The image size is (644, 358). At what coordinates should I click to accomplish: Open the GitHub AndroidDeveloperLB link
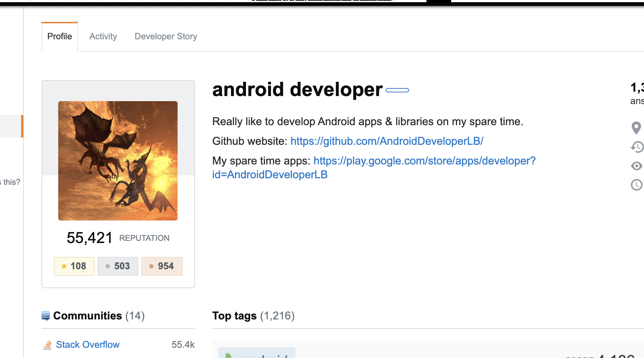387,141
